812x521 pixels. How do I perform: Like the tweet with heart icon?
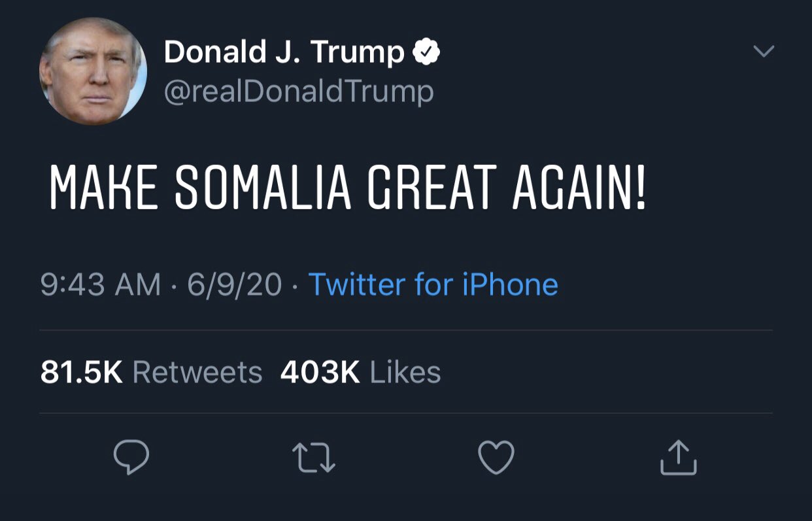496,457
